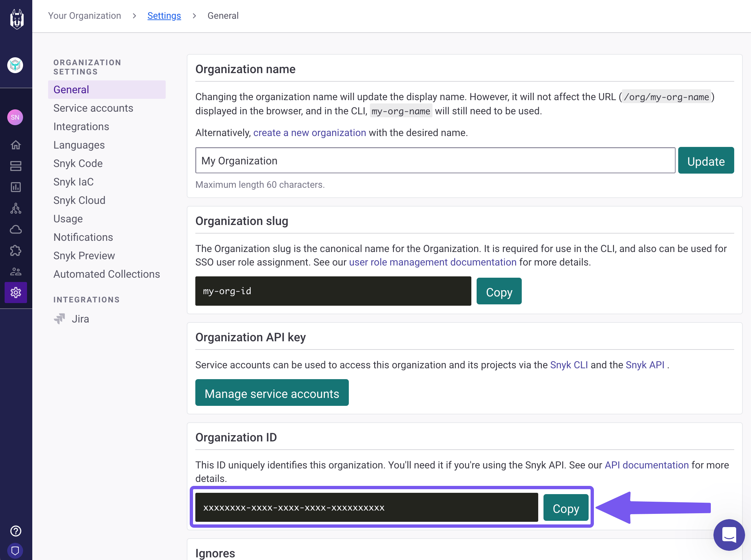
Task: Open Snyk Code settings section
Action: [x=78, y=163]
